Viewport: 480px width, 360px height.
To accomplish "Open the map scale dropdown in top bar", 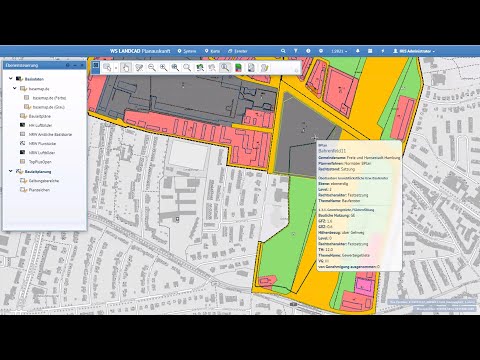I will coord(339,51).
